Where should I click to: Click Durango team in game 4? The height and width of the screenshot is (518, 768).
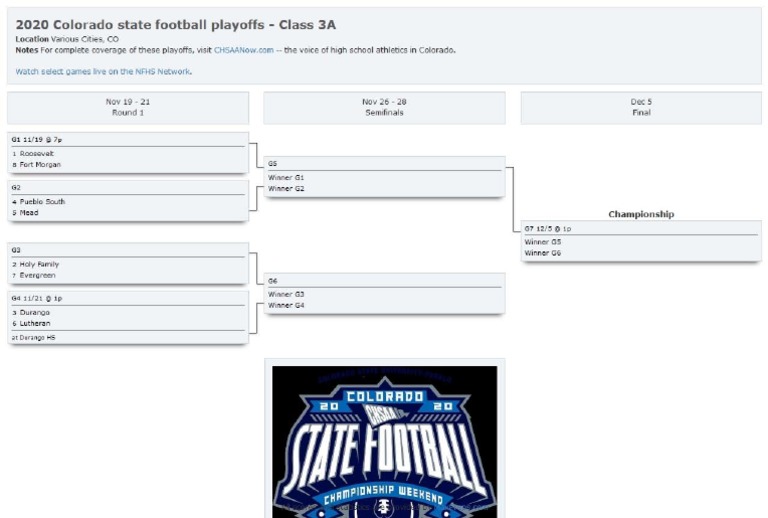click(x=35, y=313)
